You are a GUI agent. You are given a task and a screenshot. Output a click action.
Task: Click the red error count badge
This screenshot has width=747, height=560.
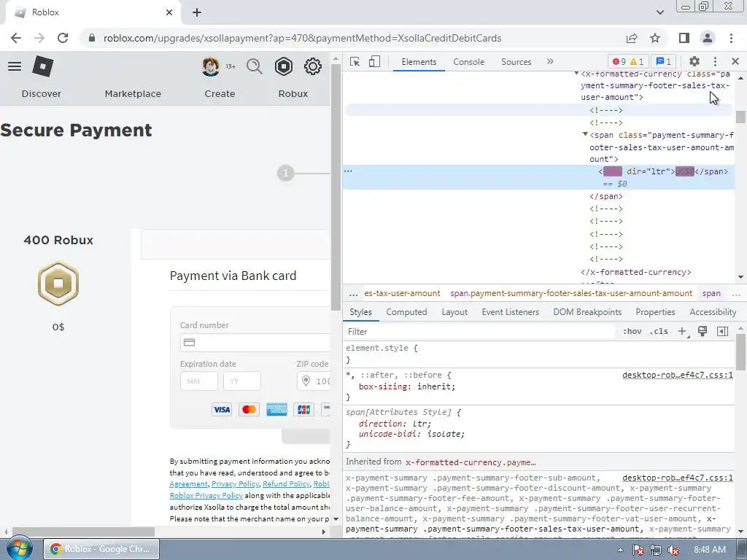pos(619,61)
